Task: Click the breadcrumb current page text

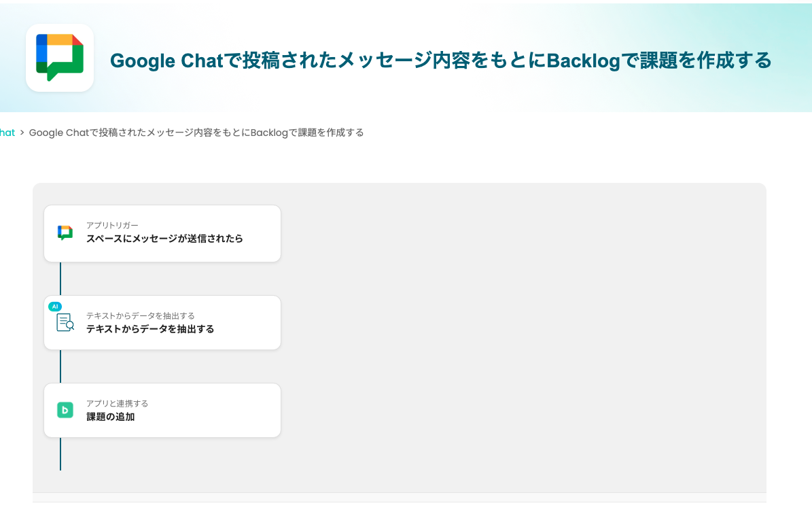Action: click(196, 133)
